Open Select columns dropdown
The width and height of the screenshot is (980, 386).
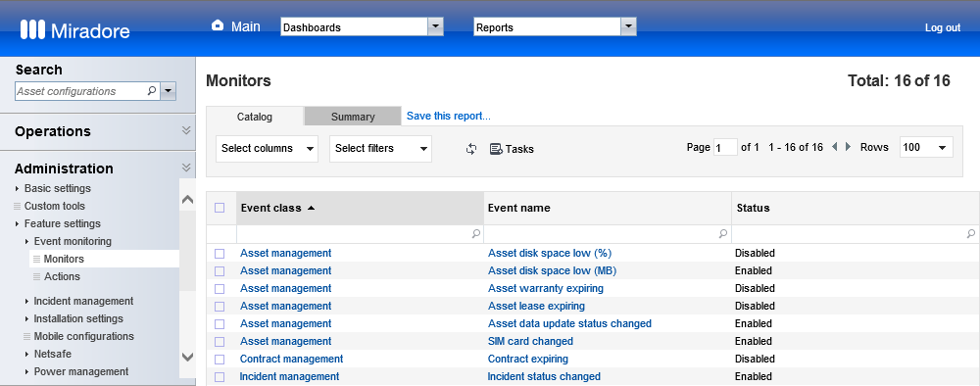point(267,149)
